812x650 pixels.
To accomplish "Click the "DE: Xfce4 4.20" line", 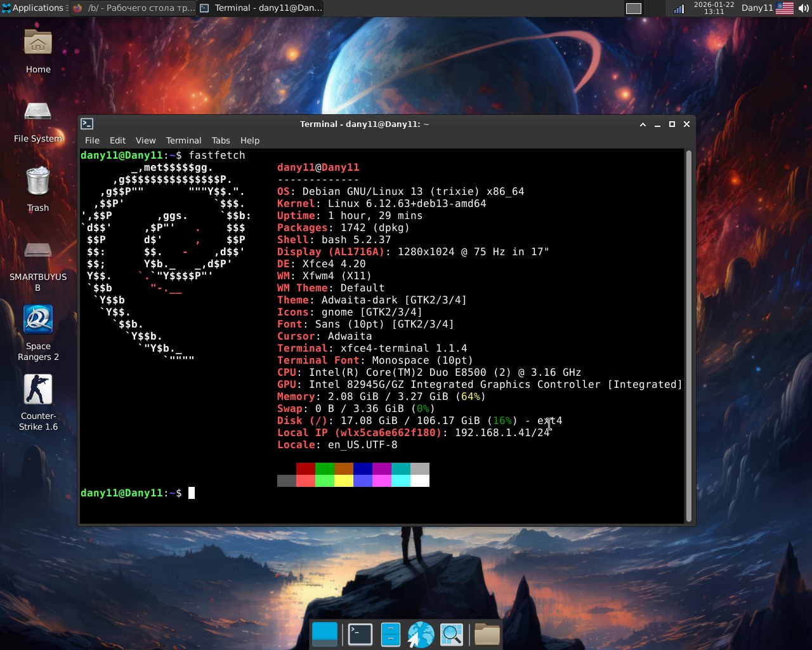I will [322, 264].
